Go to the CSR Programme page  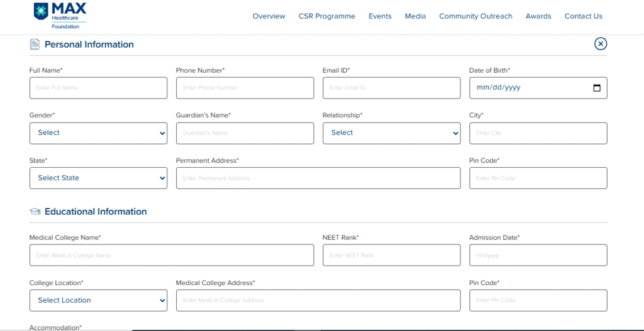pyautogui.click(x=326, y=16)
